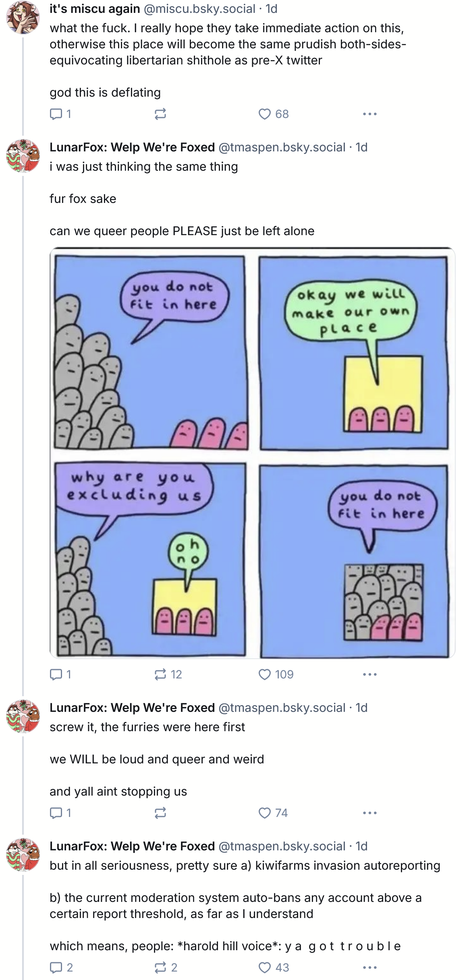Repost the 'furries were here first' post
This screenshot has height=980, width=469.
click(160, 813)
